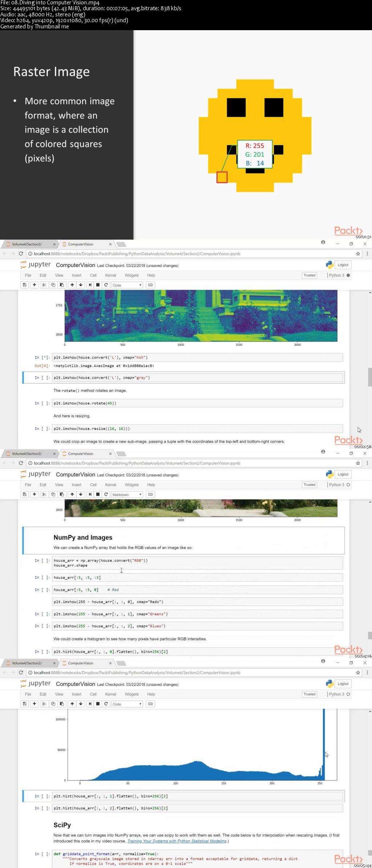Click the save icon in the 00:02:58 frame
Viewport: 372px width, 868px height.
point(25,285)
